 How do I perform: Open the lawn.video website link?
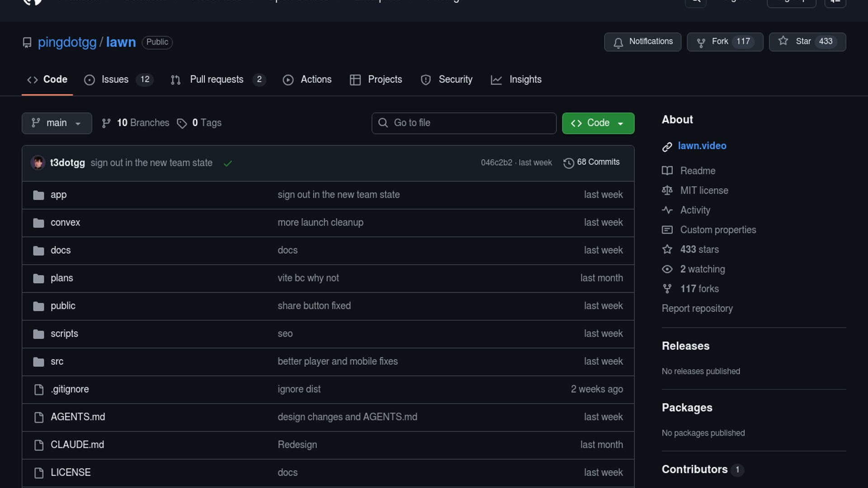click(x=702, y=146)
